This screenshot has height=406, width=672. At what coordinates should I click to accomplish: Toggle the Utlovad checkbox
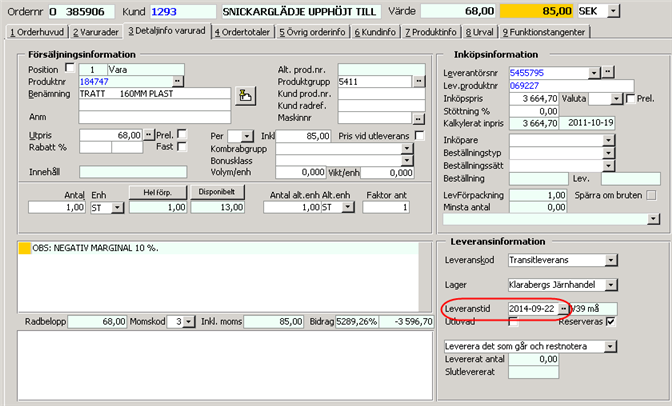point(513,321)
